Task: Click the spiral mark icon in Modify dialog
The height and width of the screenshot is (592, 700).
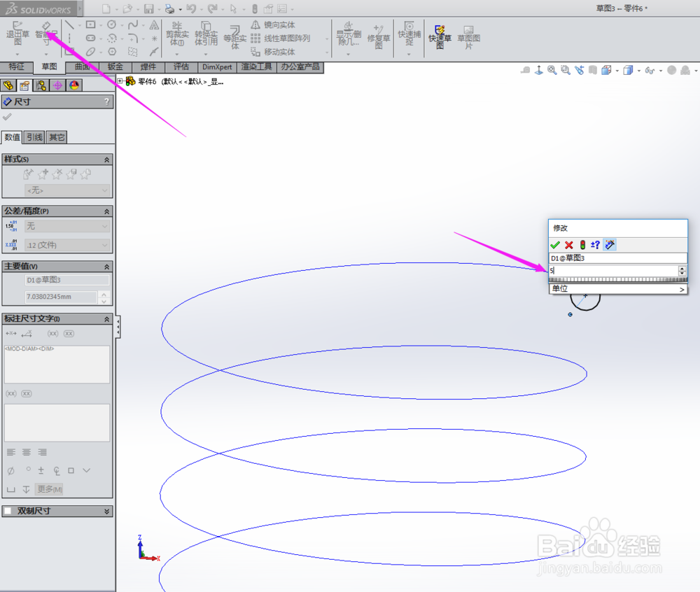Action: click(x=610, y=245)
